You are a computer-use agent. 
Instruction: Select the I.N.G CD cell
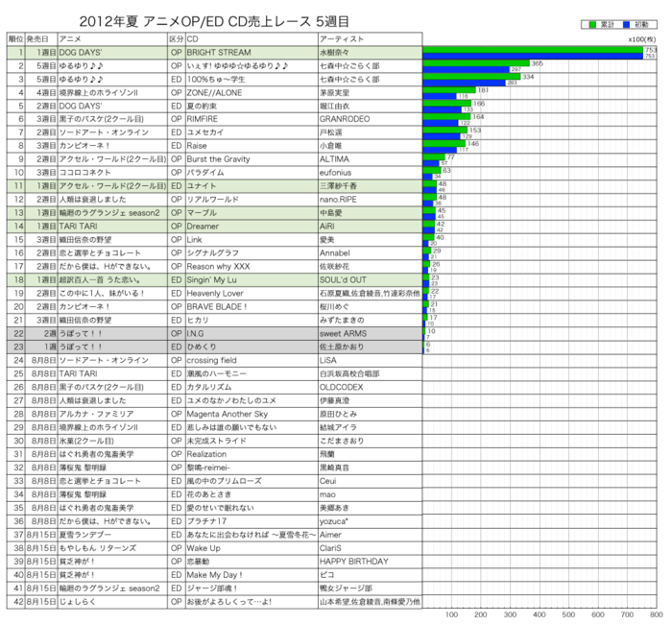[x=252, y=333]
